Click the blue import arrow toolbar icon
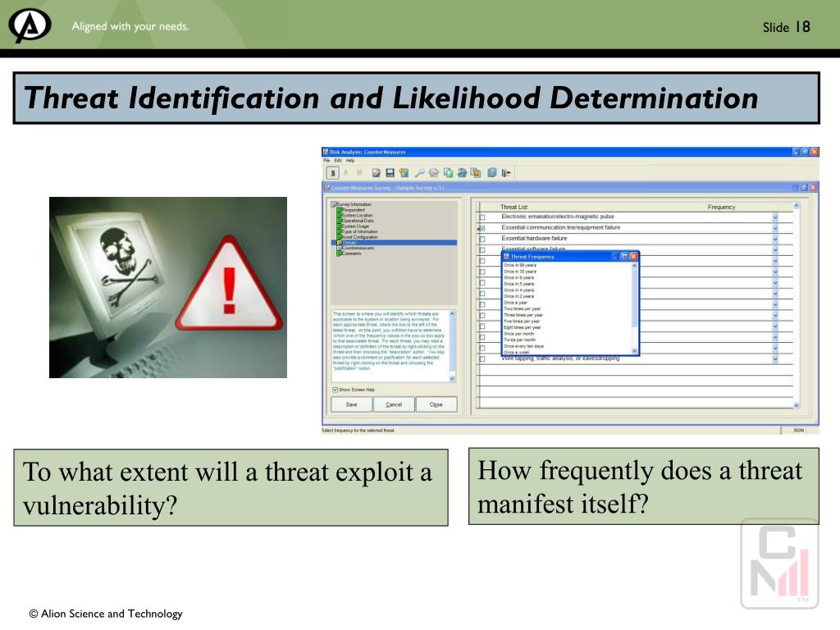The width and height of the screenshot is (840, 630). [x=462, y=172]
